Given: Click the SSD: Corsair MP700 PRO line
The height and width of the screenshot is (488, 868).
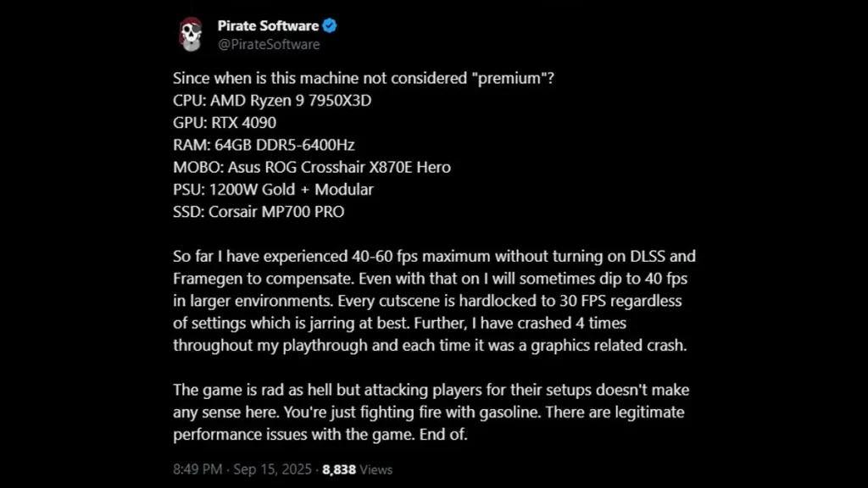Looking at the screenshot, I should pyautogui.click(x=259, y=212).
